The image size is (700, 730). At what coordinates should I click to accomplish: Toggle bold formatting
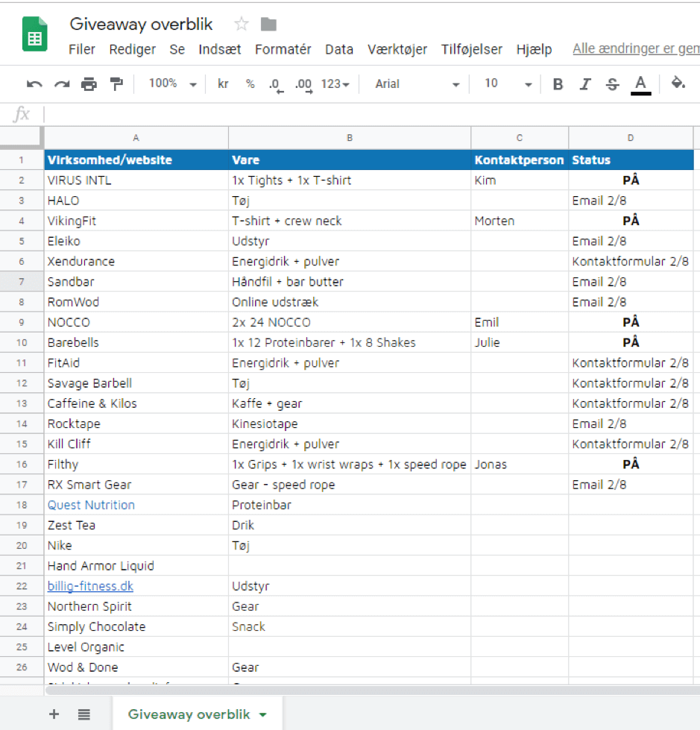click(558, 84)
